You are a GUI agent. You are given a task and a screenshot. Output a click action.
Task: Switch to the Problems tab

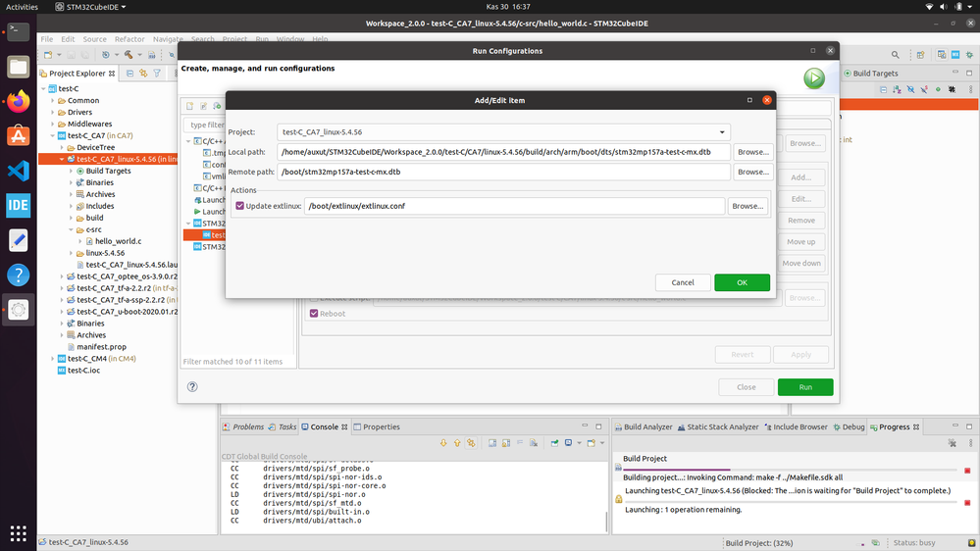click(x=243, y=426)
